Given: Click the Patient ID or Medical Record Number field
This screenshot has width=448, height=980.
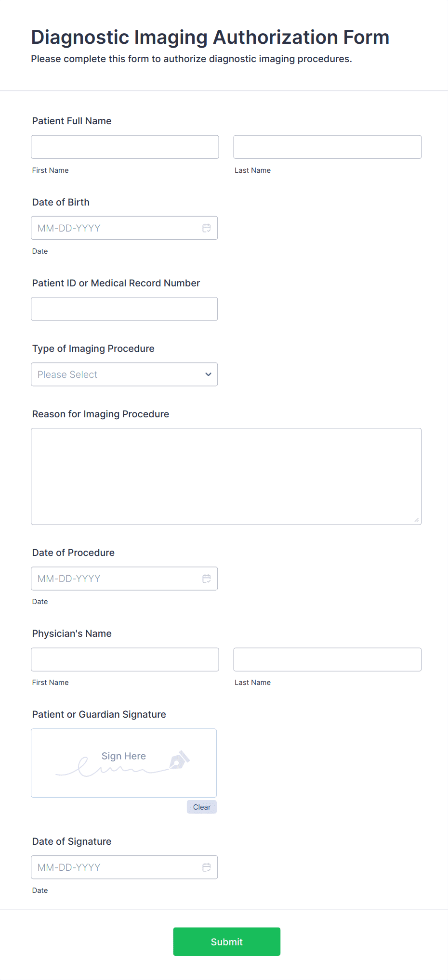Looking at the screenshot, I should 124,309.
